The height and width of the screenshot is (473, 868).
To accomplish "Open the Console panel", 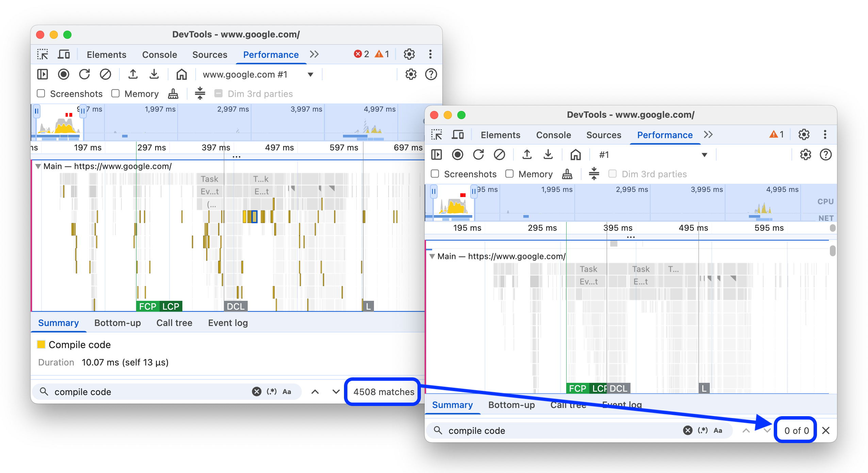I will coord(159,54).
